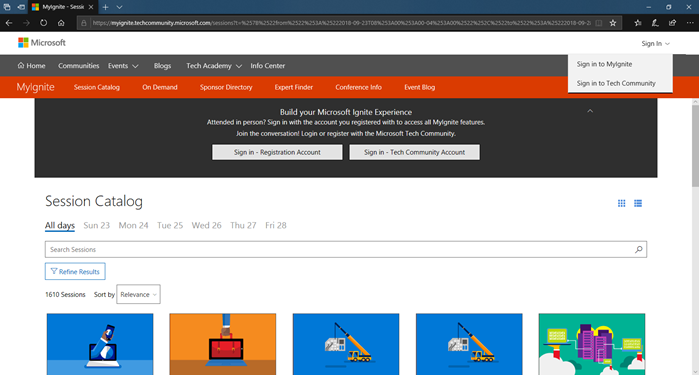Close the MyIgnite browser tab
699x375 pixels.
91,7
